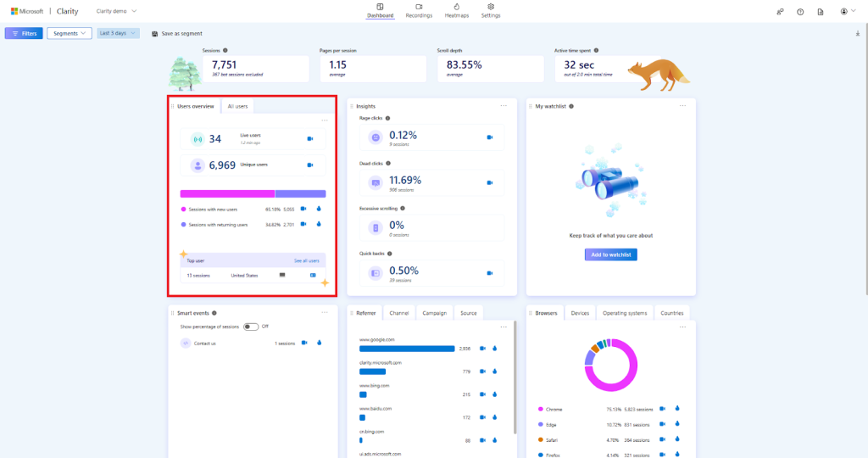868x458 pixels.
Task: View heatmaps for www.google.com referrer
Action: [x=495, y=349]
